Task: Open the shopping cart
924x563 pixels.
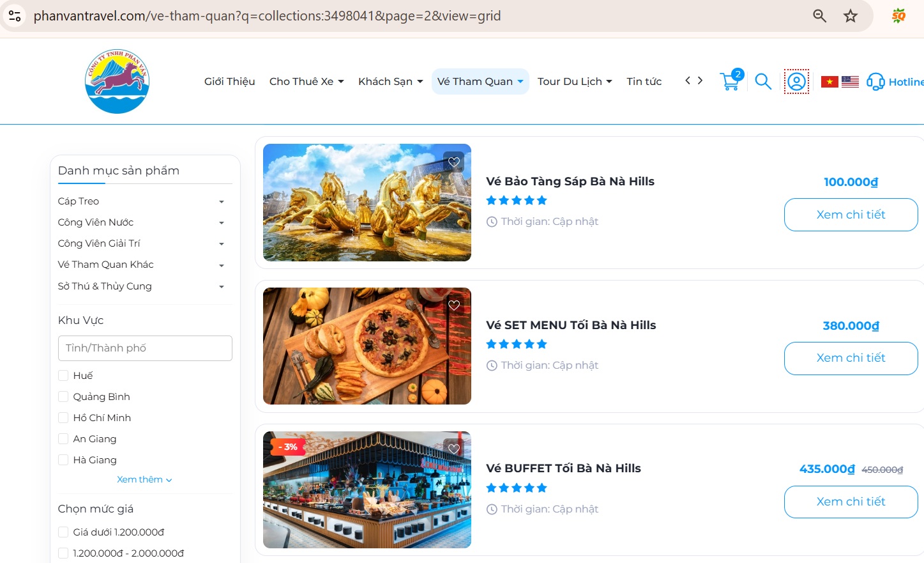Action: coord(730,81)
